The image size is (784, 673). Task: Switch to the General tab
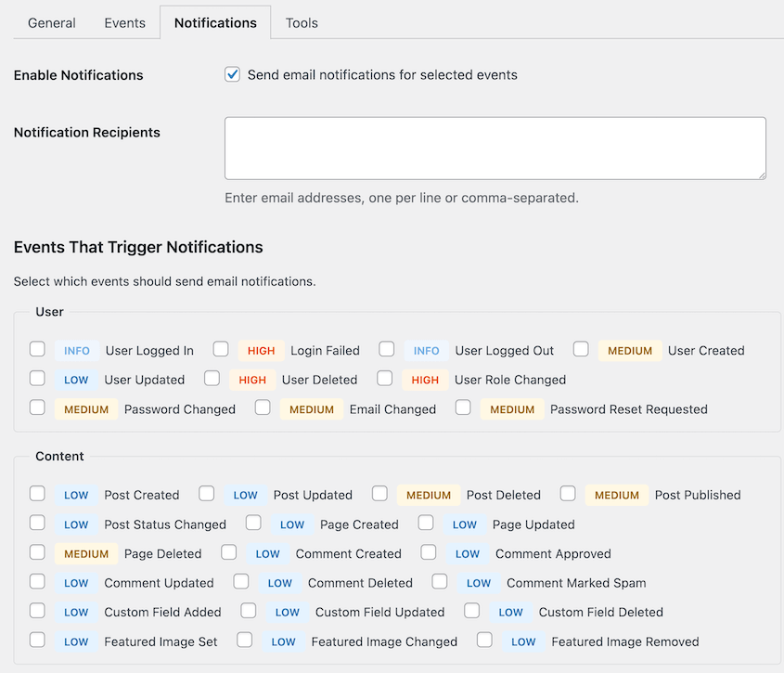[x=51, y=22]
